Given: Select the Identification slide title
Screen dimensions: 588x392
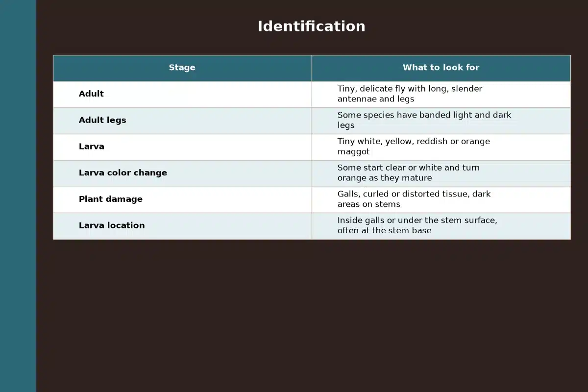Looking at the screenshot, I should pyautogui.click(x=311, y=26).
